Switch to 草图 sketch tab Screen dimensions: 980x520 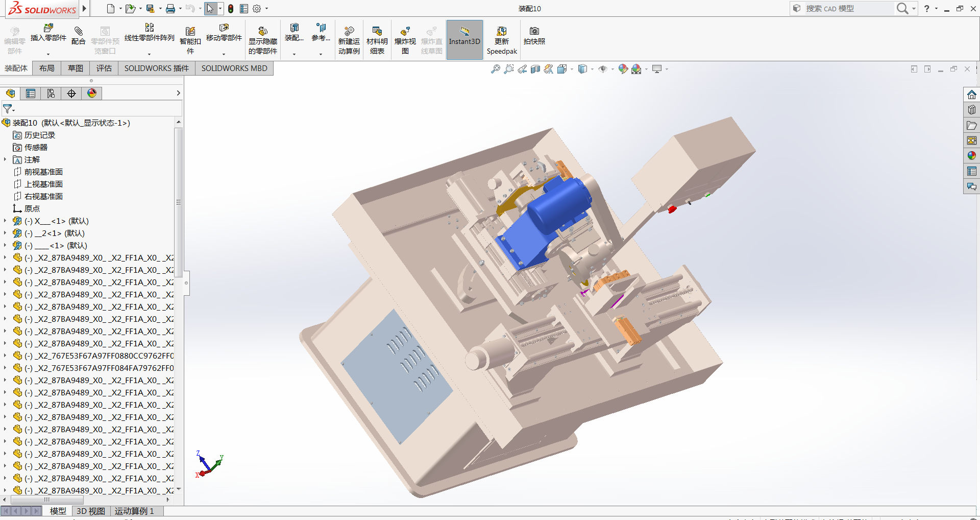click(x=75, y=68)
